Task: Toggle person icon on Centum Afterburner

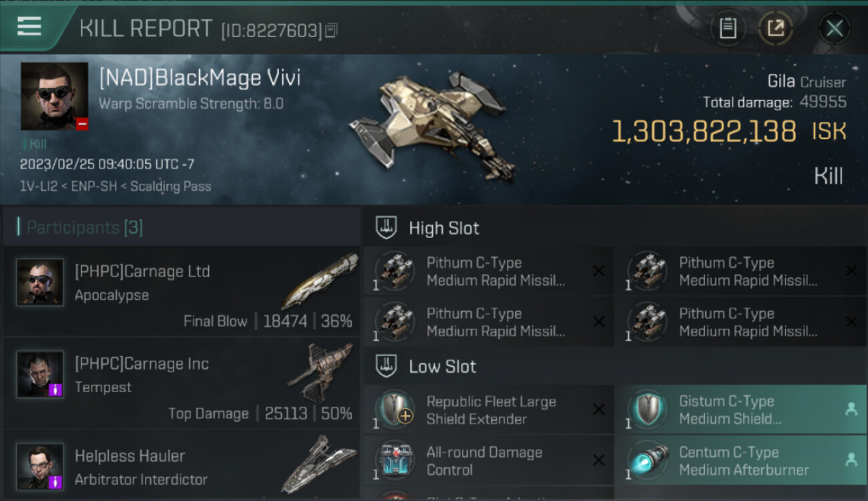Action: click(x=851, y=460)
